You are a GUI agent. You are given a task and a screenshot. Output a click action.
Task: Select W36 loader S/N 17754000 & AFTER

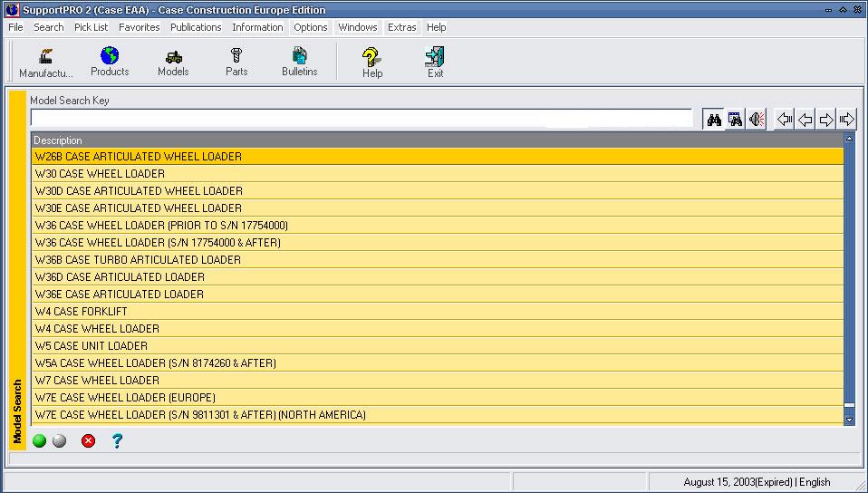[438, 243]
